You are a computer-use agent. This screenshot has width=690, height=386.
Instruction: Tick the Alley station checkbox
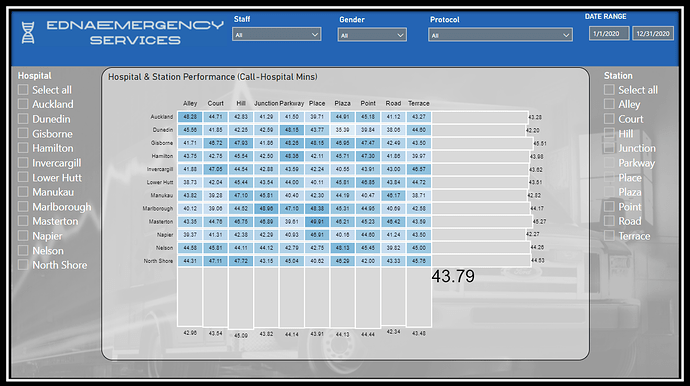tap(609, 104)
